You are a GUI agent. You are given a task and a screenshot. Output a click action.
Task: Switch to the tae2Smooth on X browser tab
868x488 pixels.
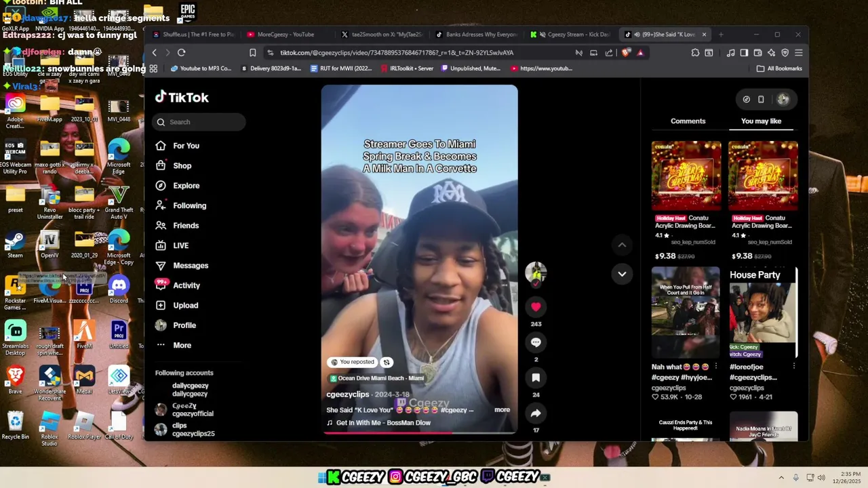click(382, 35)
